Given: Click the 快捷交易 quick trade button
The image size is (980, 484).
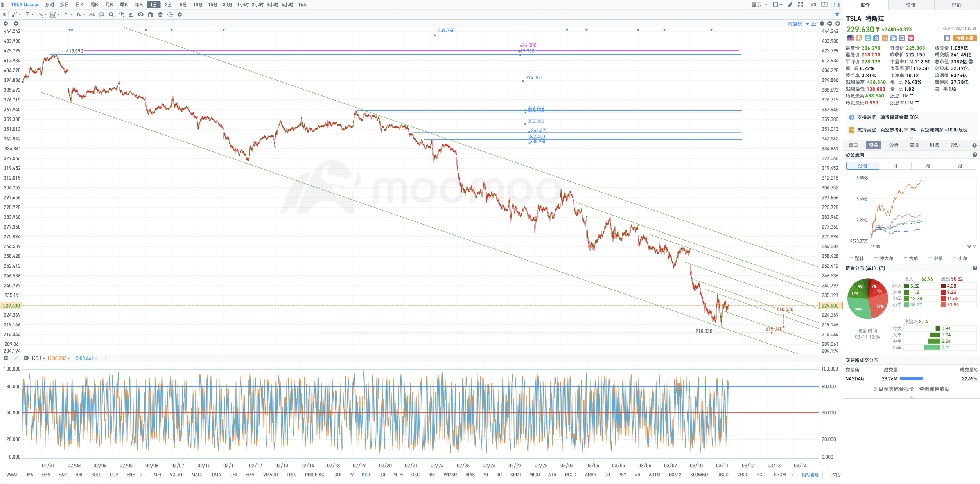Looking at the screenshot, I should [x=965, y=38].
